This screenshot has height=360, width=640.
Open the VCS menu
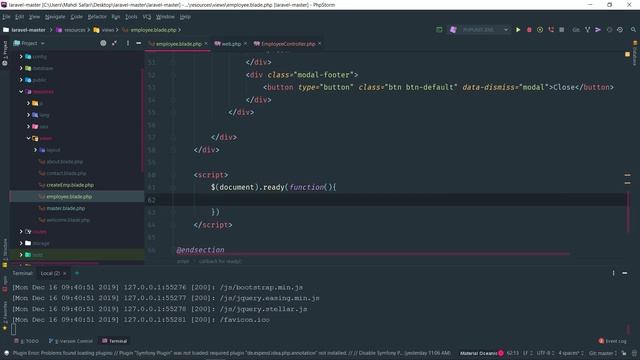147,17
